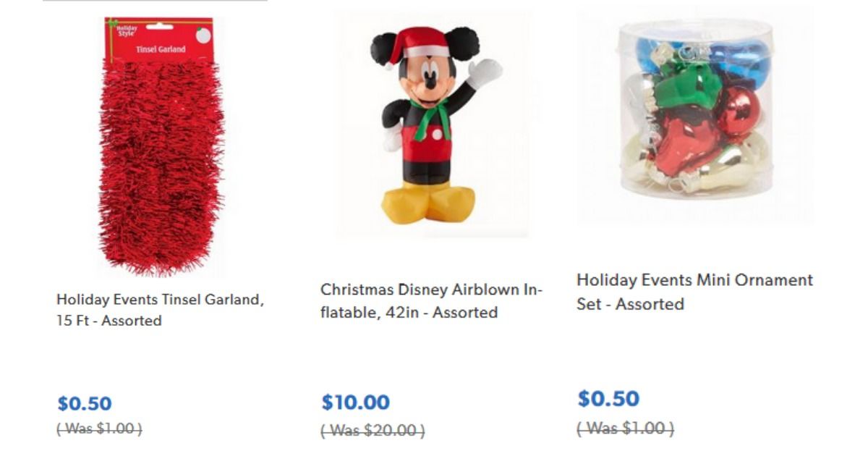
Task: Click the $0.50 price under Tinsel Garland
Action: [x=85, y=403]
